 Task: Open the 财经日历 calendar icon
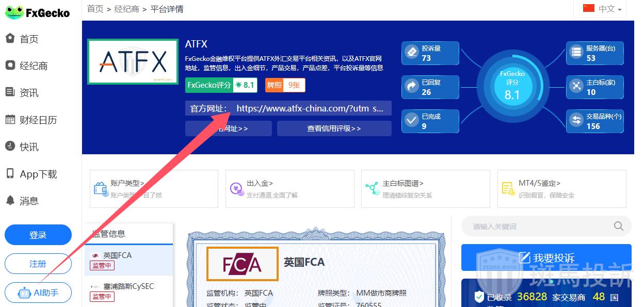[10, 120]
